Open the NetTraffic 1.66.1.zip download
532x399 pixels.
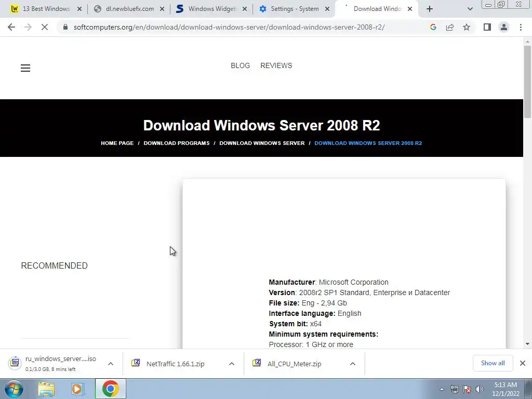click(176, 364)
